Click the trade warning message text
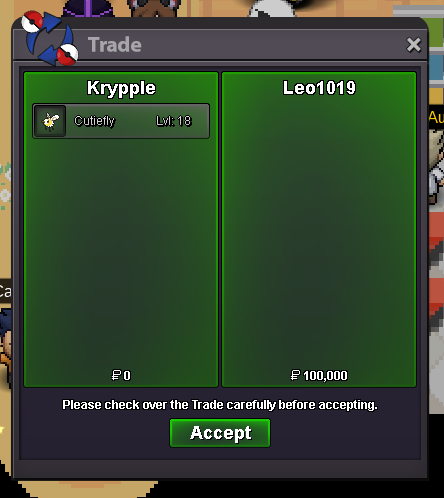This screenshot has height=498, width=444. (x=220, y=405)
